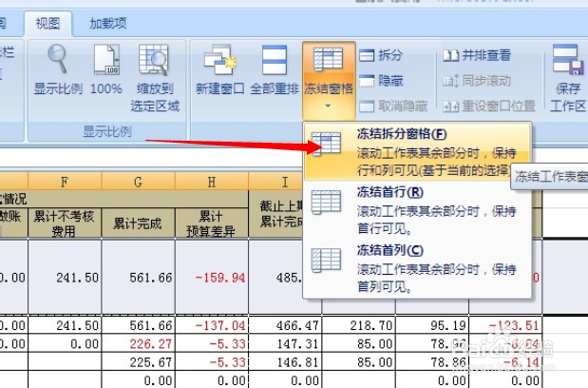The width and height of the screenshot is (588, 388).
Task: Select column H header
Action: click(x=212, y=182)
